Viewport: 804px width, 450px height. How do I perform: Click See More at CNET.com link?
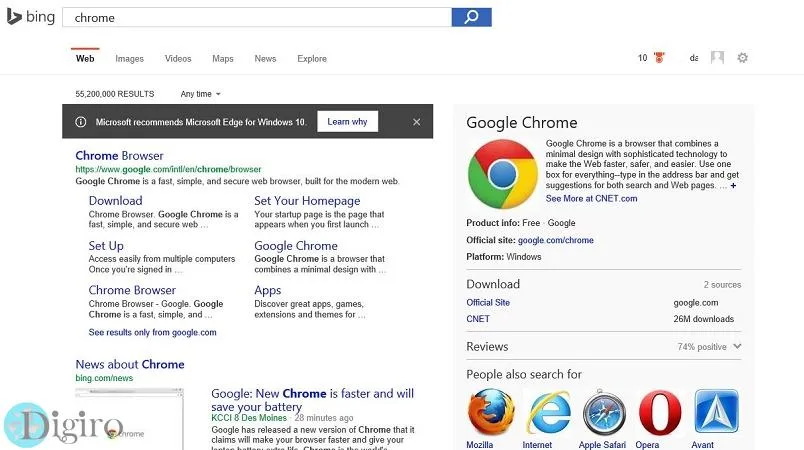[x=591, y=198]
